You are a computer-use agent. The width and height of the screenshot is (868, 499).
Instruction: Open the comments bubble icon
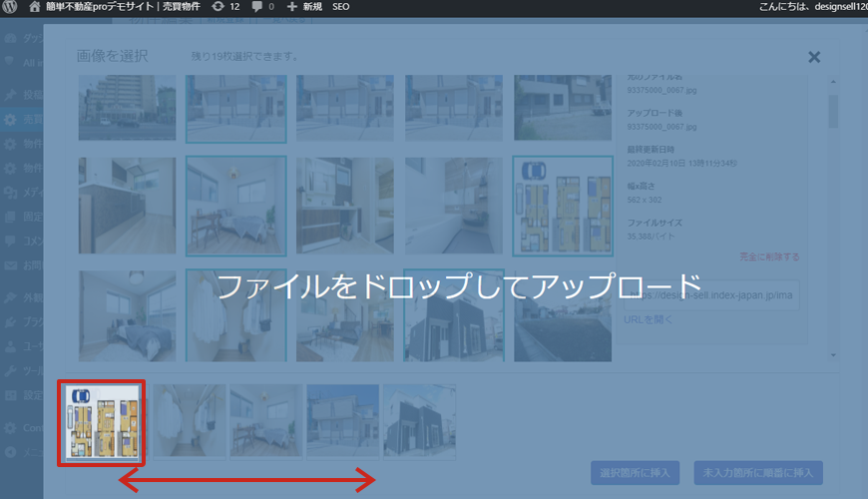pos(257,7)
